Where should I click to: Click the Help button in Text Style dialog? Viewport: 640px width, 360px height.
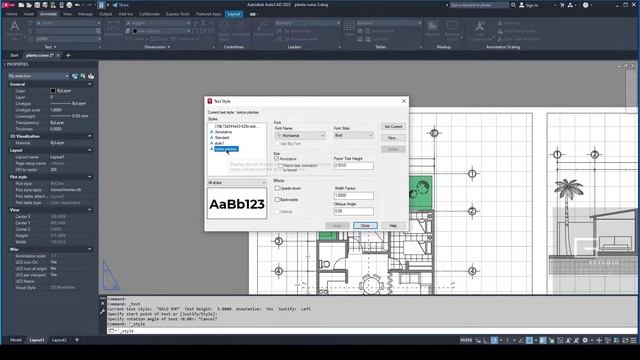coord(393,225)
